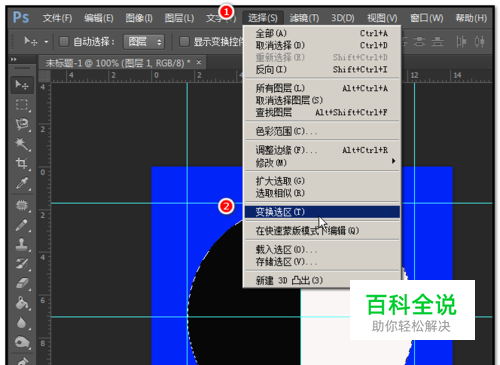
Task: Choose 查找图层 menu entry
Action: tap(322, 112)
